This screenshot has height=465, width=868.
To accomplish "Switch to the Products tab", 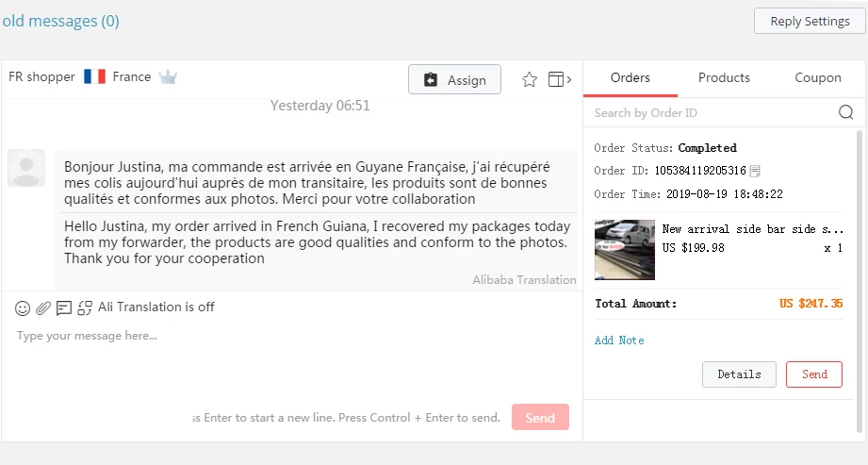I will point(724,77).
